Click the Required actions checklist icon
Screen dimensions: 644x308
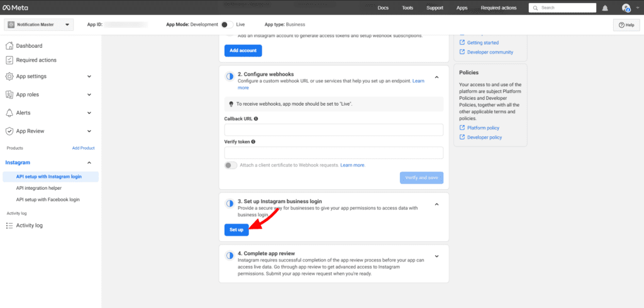[9, 60]
